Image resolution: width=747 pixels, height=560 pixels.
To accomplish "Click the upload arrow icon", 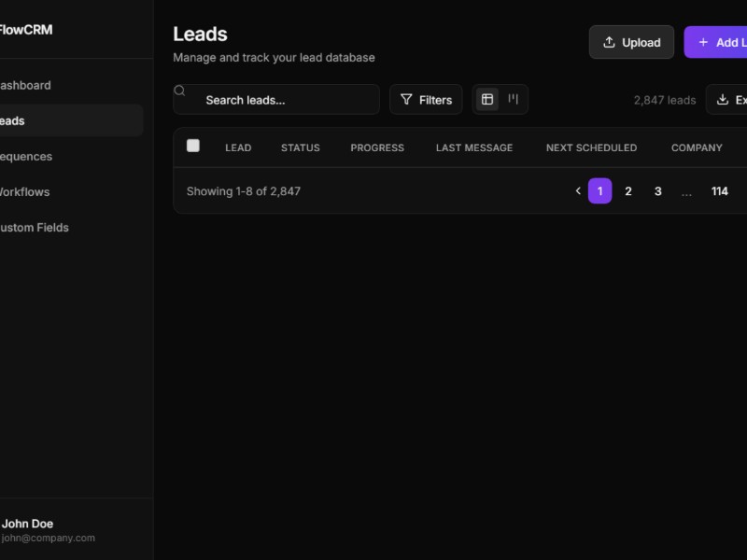I will (x=609, y=42).
